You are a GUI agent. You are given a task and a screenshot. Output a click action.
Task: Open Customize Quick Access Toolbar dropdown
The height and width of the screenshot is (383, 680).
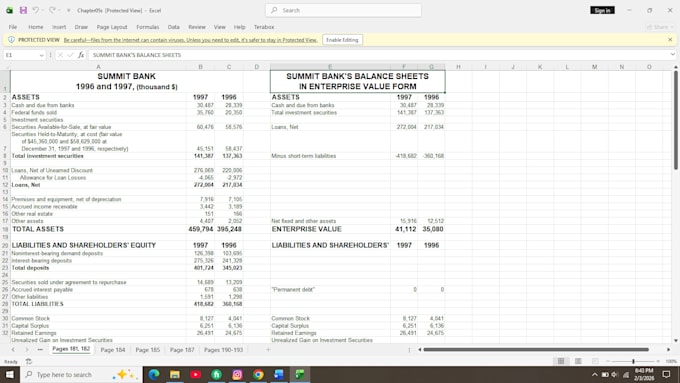(x=68, y=10)
